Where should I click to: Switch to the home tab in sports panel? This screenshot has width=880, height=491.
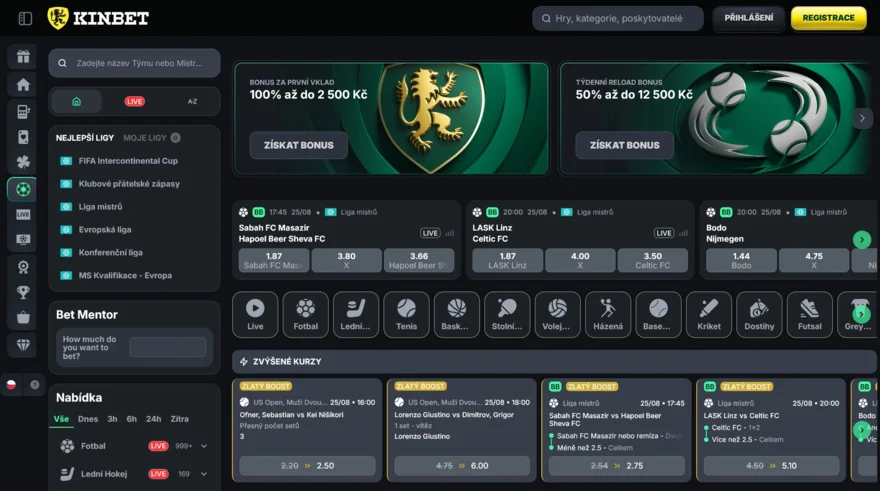[x=76, y=102]
